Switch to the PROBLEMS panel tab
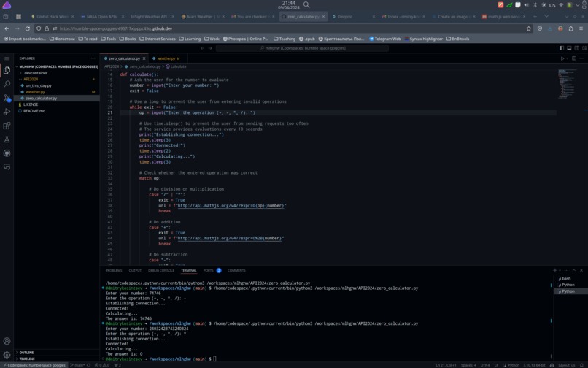Image resolution: width=588 pixels, height=368 pixels. 114,270
